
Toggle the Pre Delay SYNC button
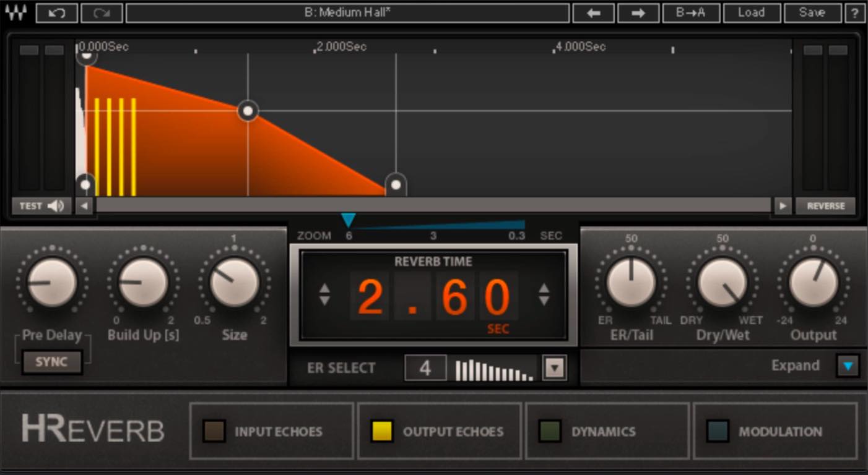(x=51, y=362)
